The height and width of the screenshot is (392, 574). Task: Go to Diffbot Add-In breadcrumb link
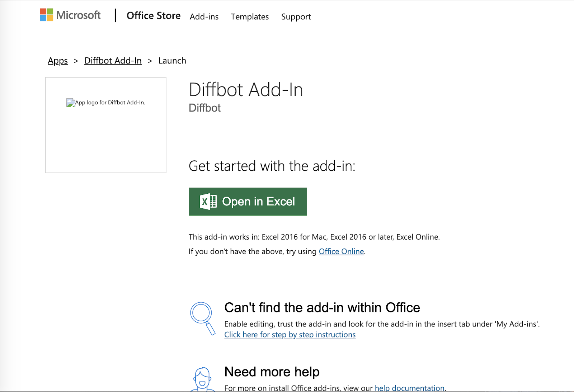[113, 61]
